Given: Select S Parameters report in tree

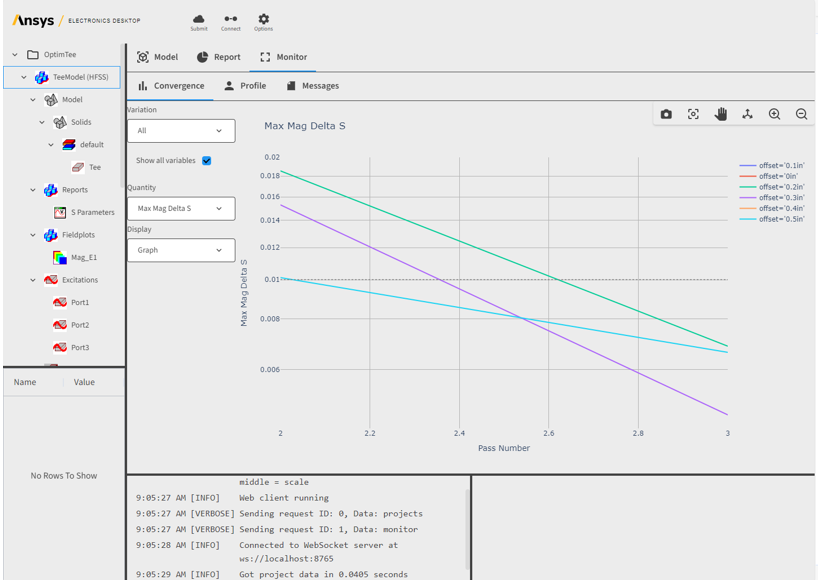Looking at the screenshot, I should pyautogui.click(x=91, y=212).
